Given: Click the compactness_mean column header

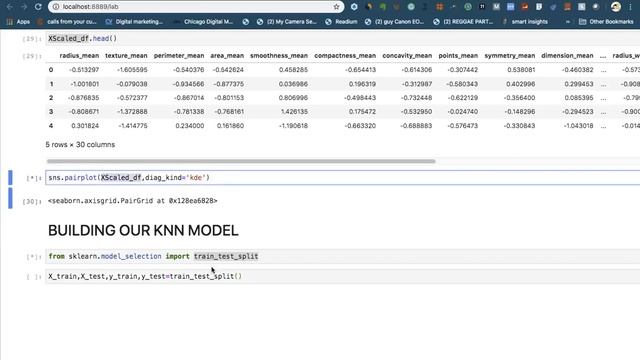Looking at the screenshot, I should point(345,56).
